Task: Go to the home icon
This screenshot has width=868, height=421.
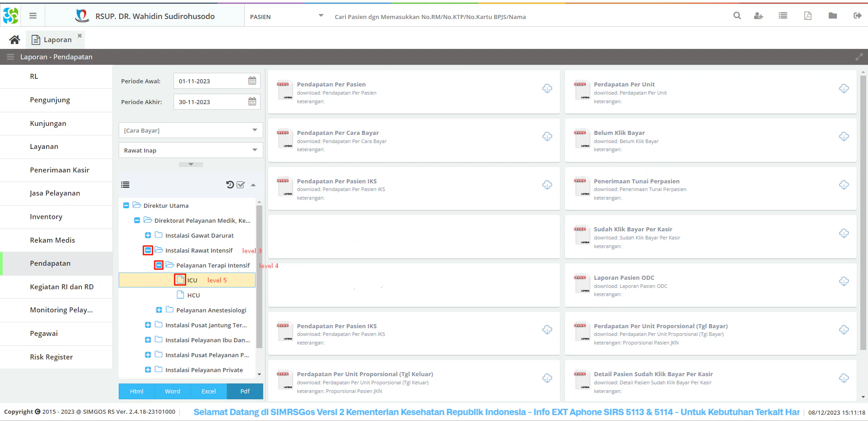Action: [14, 40]
